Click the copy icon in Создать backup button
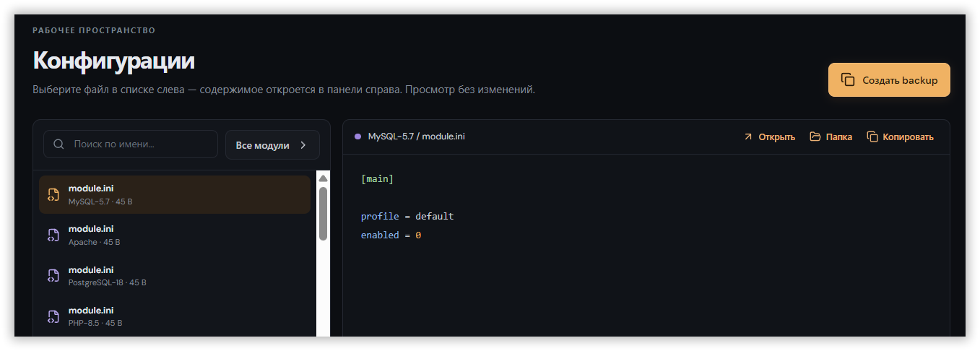Screen dimensions: 980x351 tap(848, 80)
